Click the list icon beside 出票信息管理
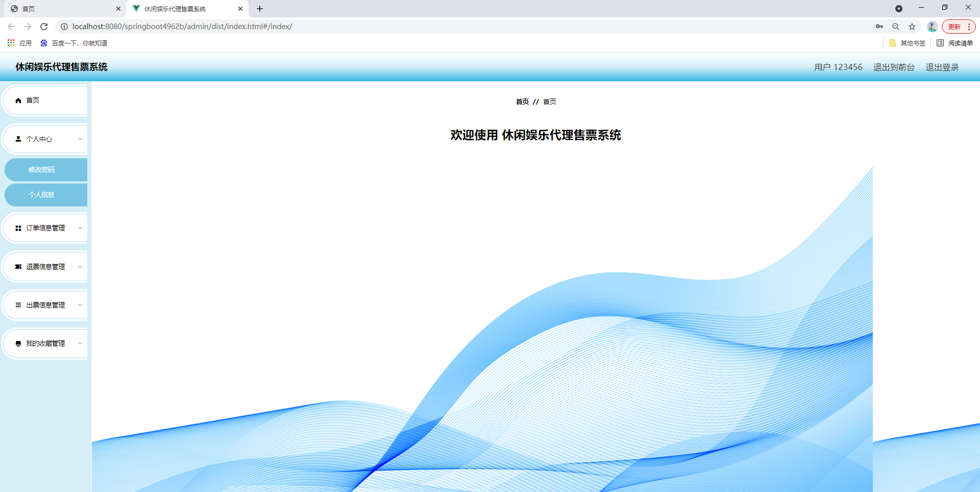The width and height of the screenshot is (980, 492). click(x=18, y=304)
